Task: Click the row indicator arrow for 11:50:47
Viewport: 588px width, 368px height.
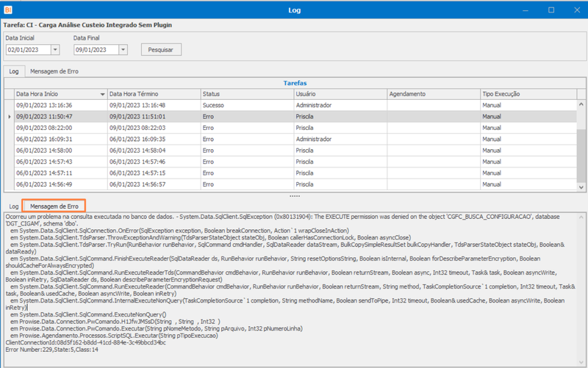Action: point(10,117)
